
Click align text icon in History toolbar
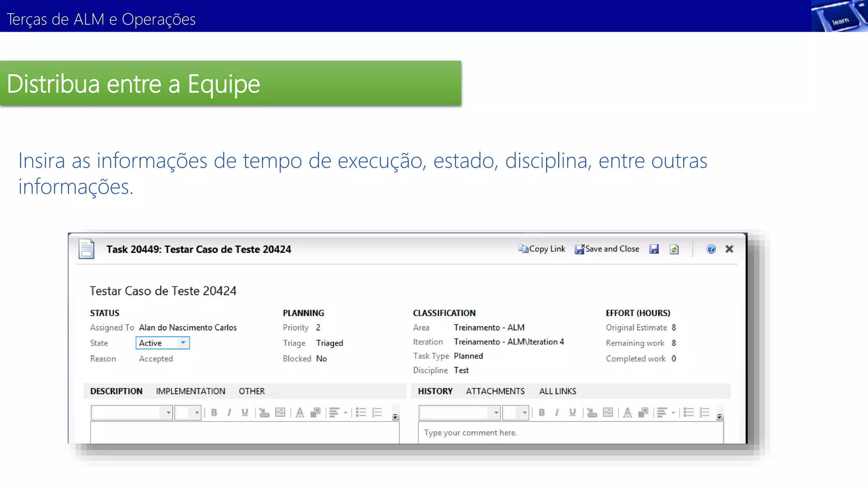(x=662, y=413)
